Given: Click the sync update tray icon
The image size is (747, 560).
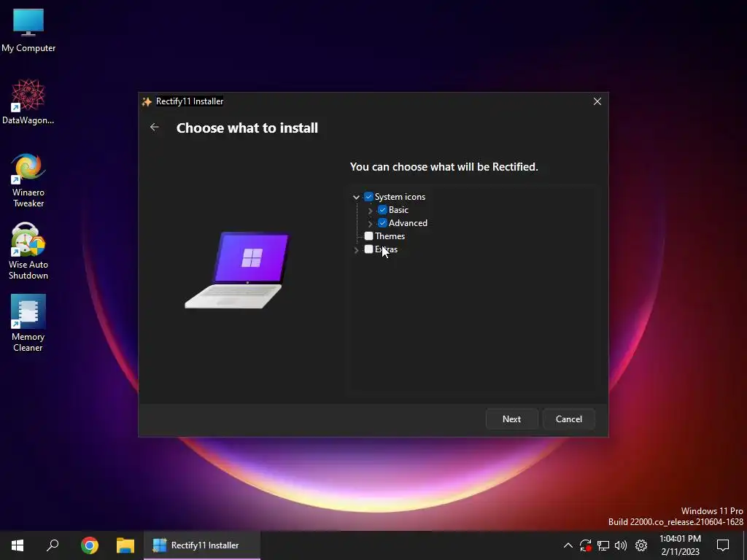Looking at the screenshot, I should pyautogui.click(x=586, y=545).
